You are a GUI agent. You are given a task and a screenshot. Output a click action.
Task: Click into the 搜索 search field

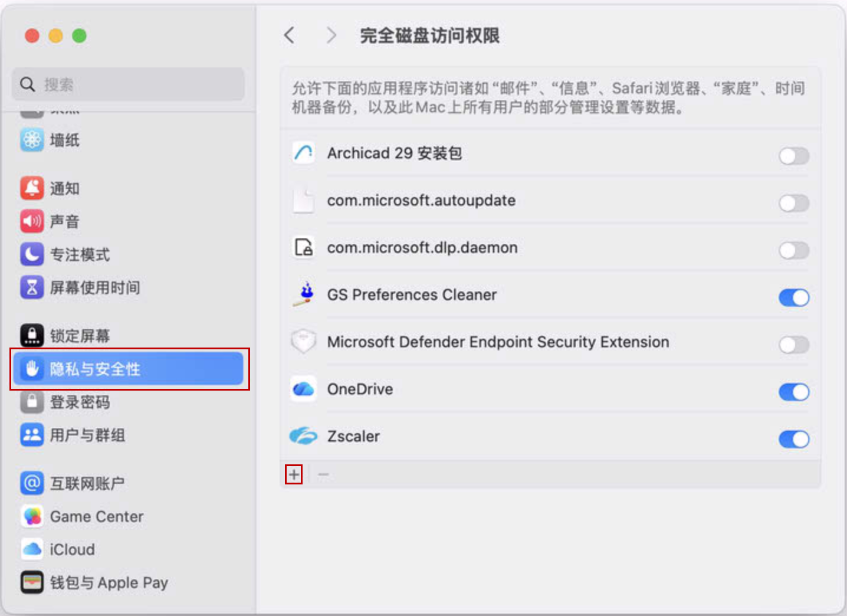pyautogui.click(x=128, y=84)
